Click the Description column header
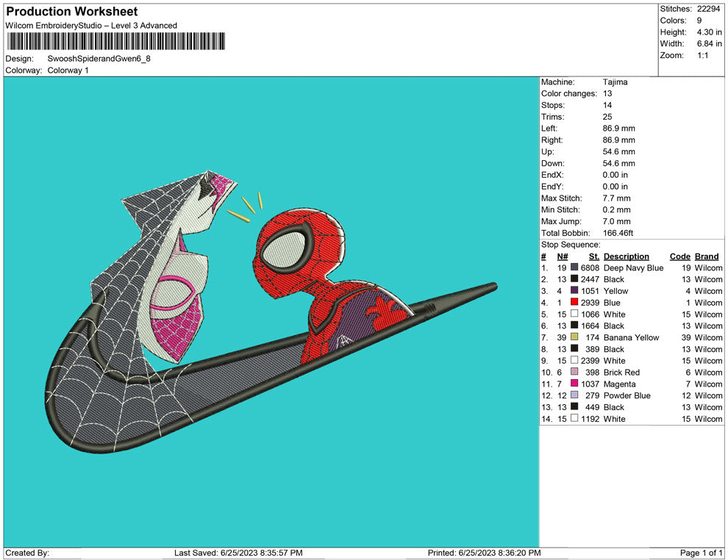 tap(626, 256)
